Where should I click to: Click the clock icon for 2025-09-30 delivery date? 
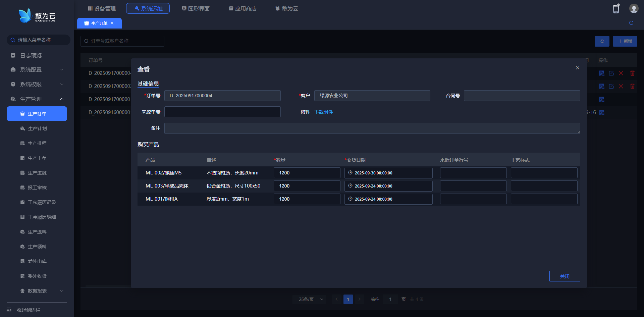click(350, 173)
